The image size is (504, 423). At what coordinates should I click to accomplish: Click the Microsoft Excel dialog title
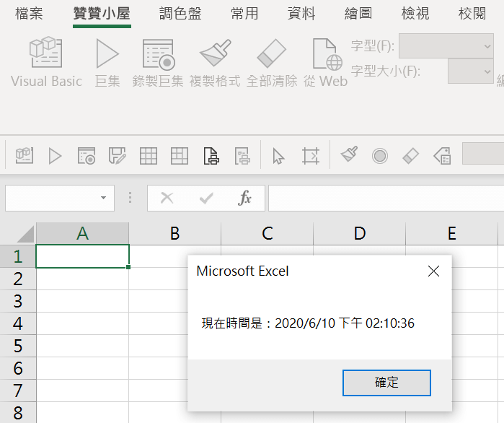coord(243,271)
